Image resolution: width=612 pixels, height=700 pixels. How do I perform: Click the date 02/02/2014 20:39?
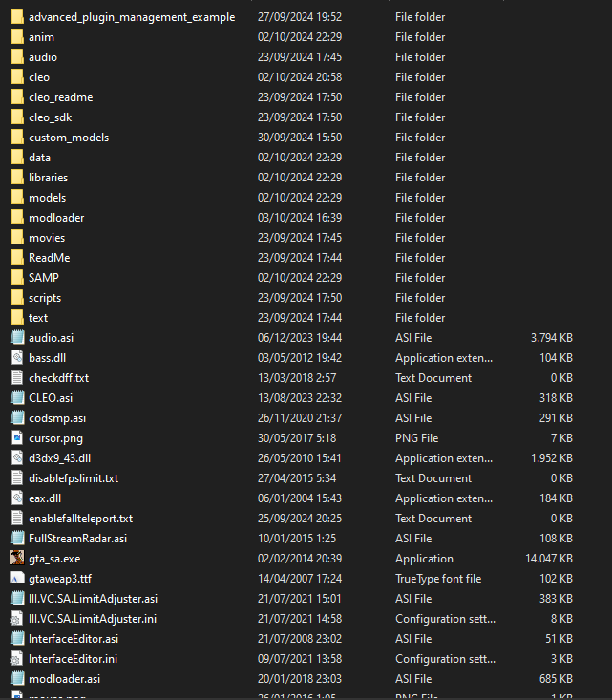coord(300,559)
